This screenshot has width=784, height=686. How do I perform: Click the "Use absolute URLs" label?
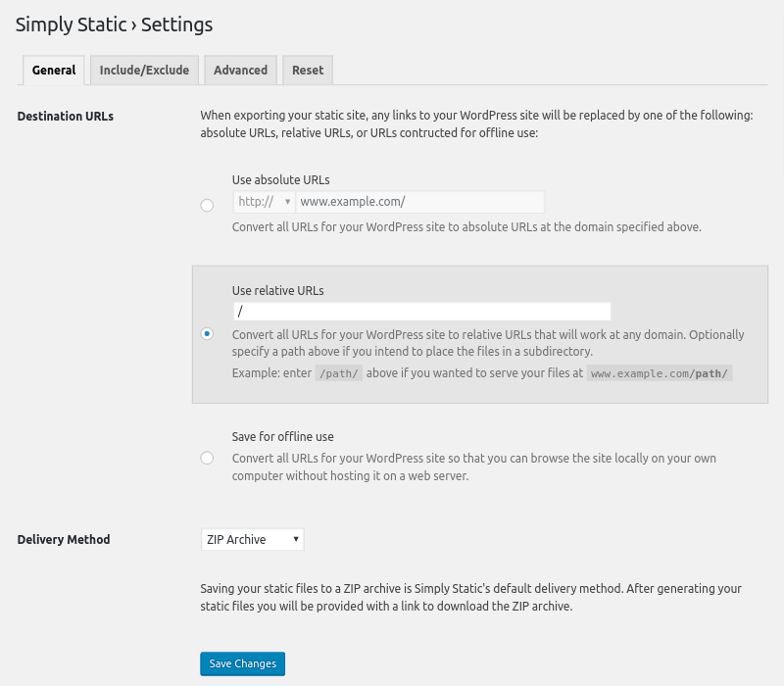[280, 179]
